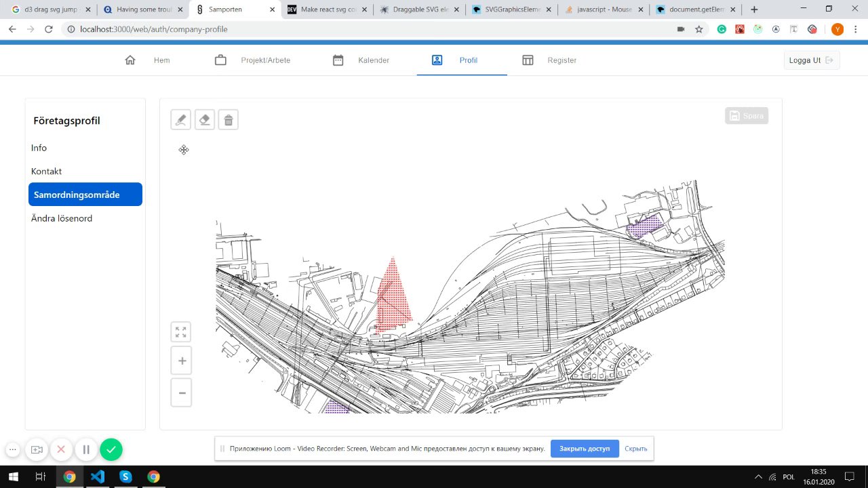
Task: Close the Samporten browser tab
Action: click(x=272, y=9)
